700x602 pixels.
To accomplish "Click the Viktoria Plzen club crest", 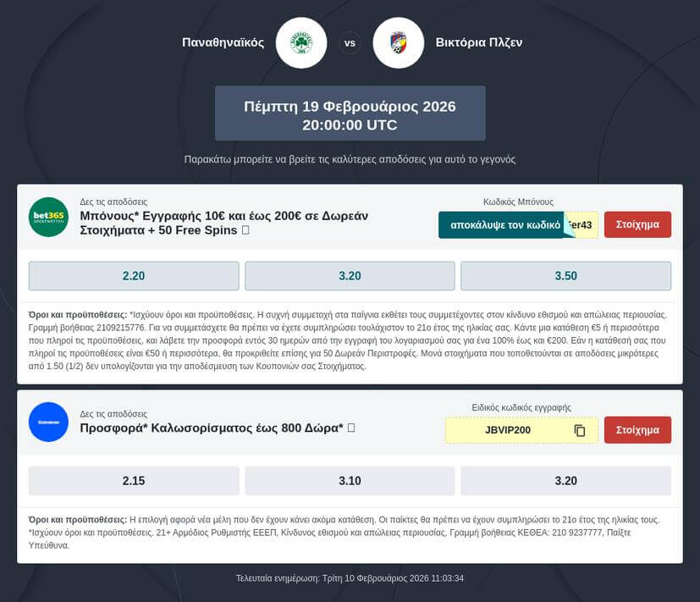I will 398,42.
